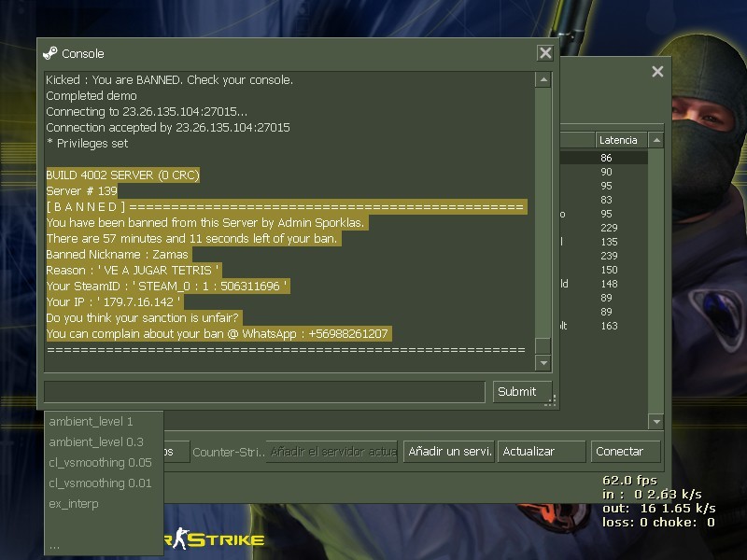
Task: Close the Console window
Action: [x=545, y=54]
